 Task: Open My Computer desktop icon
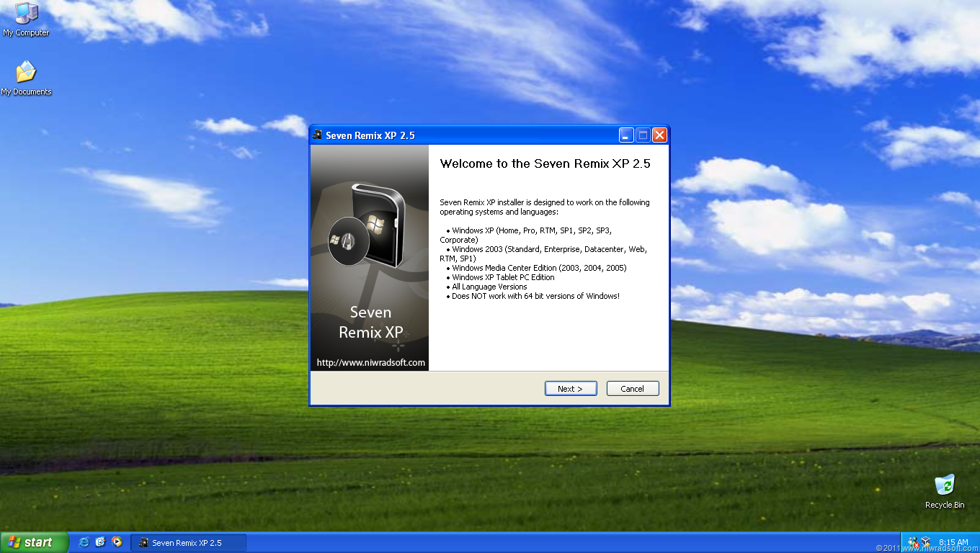click(x=26, y=19)
